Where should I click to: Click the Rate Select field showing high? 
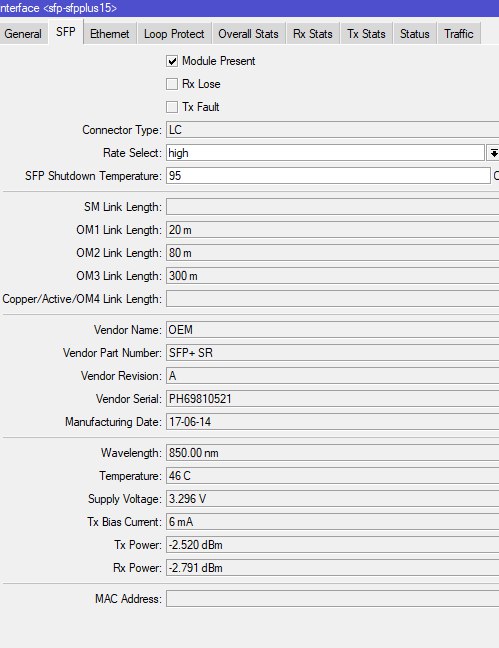coord(325,153)
